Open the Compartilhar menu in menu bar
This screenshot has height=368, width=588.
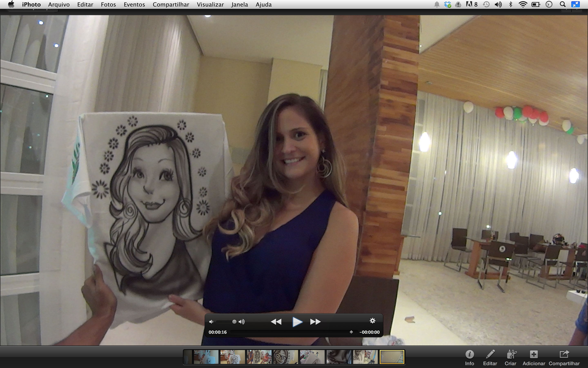point(171,4)
